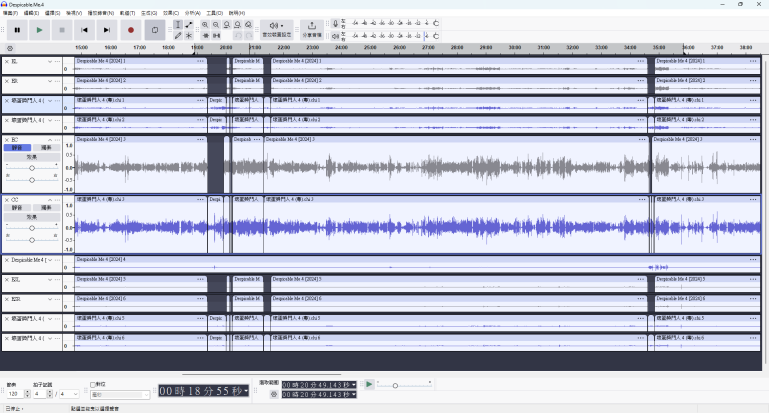Open the third menu (Select)
The width and height of the screenshot is (769, 413).
[52, 13]
